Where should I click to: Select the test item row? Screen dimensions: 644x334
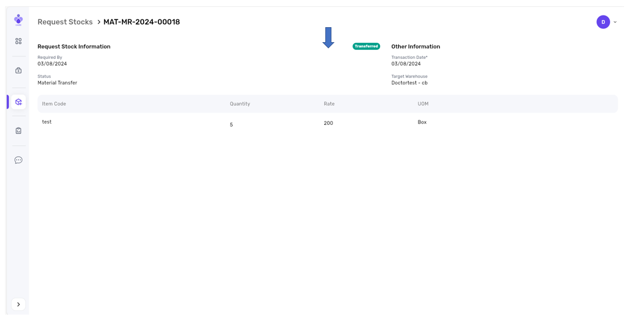tap(47, 122)
